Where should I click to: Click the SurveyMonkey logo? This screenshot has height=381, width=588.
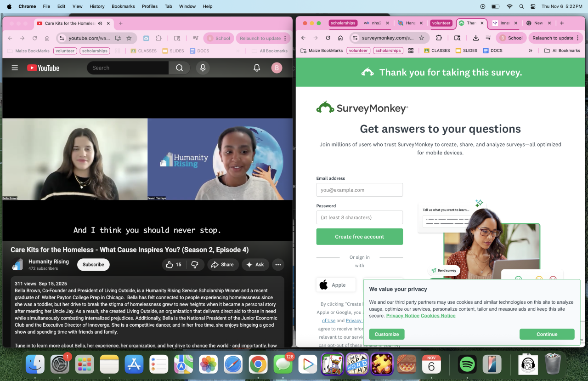point(362,108)
